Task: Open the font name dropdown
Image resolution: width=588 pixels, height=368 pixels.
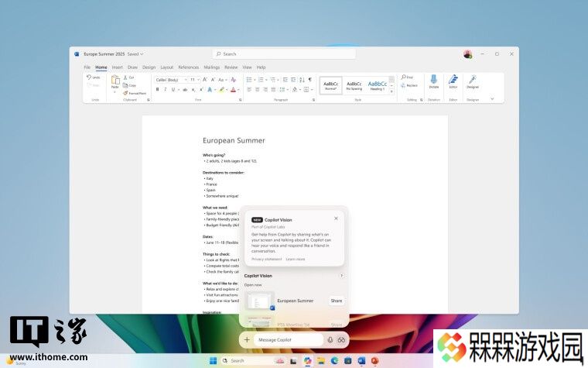Action: [x=185, y=80]
